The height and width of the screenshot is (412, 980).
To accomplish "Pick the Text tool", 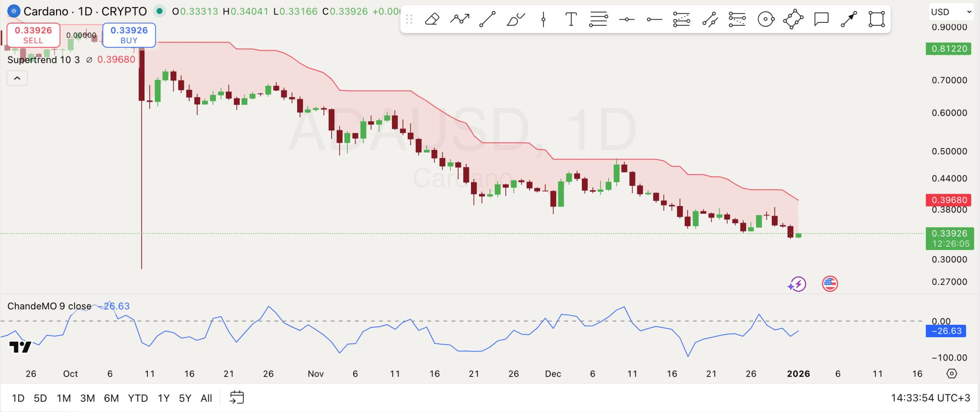I will (570, 20).
